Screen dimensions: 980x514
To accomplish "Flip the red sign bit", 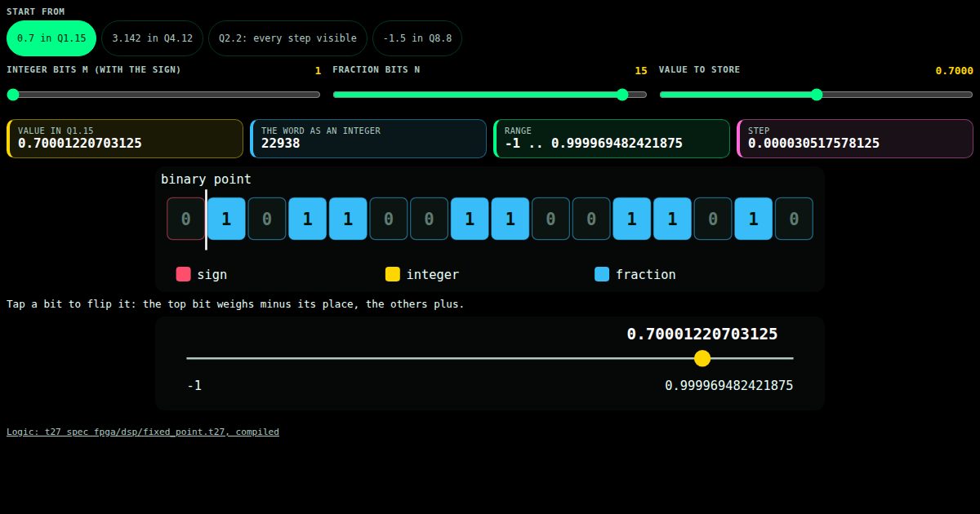I will 185,219.
